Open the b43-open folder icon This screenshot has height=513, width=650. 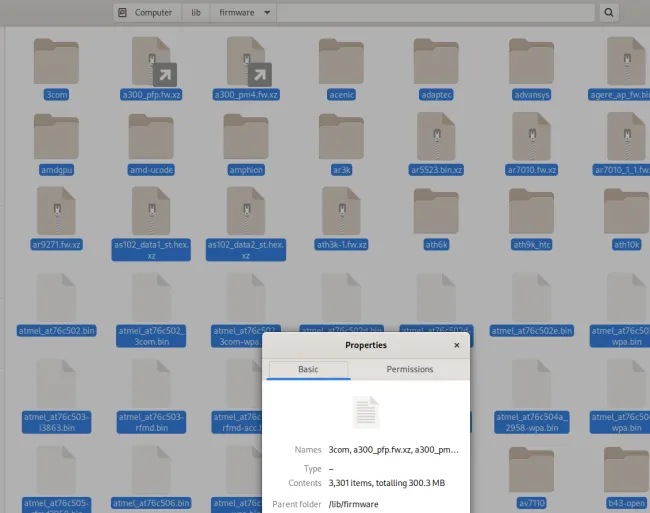(626, 469)
